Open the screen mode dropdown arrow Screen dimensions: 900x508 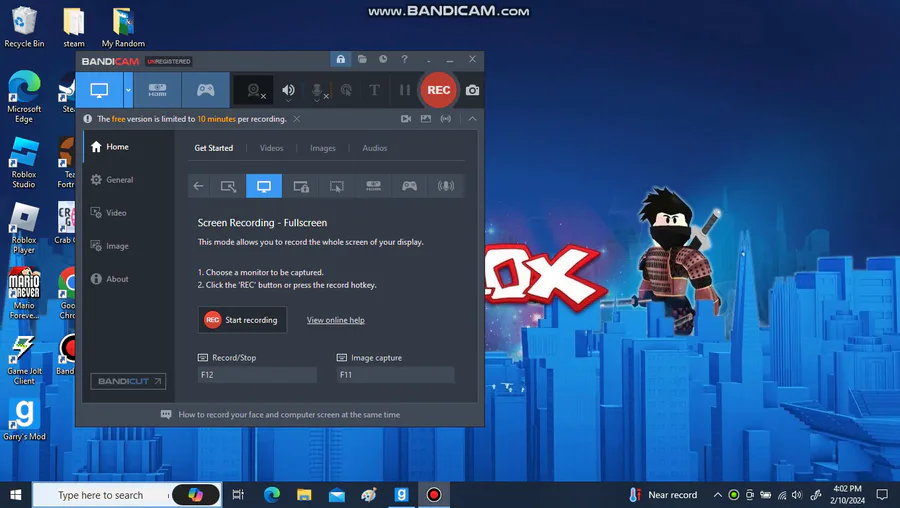point(128,90)
